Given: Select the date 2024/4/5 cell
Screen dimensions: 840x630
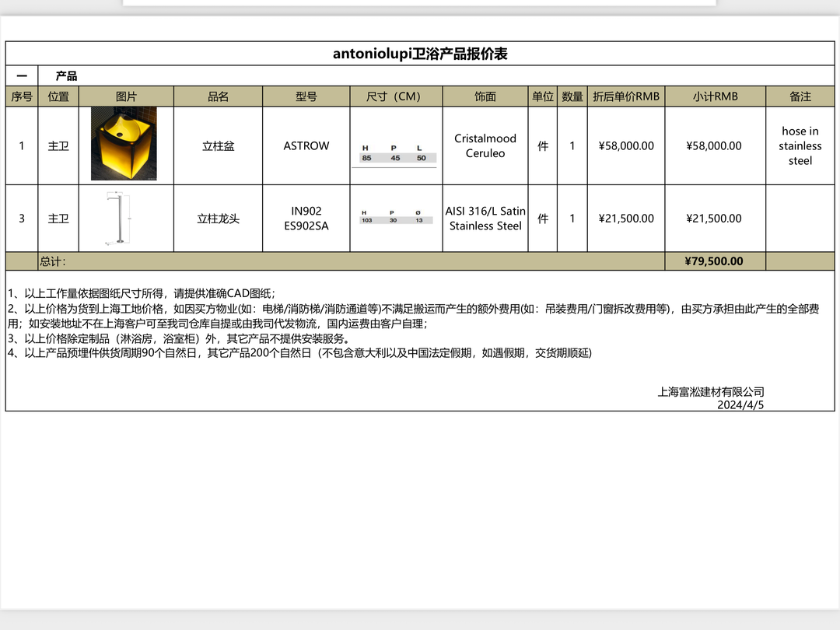Looking at the screenshot, I should [740, 404].
